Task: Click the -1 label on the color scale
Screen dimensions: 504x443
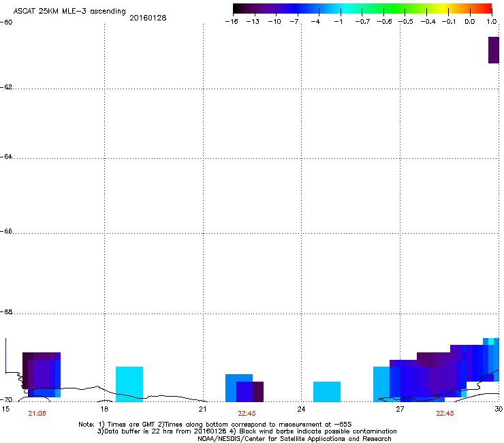Action: point(338,22)
